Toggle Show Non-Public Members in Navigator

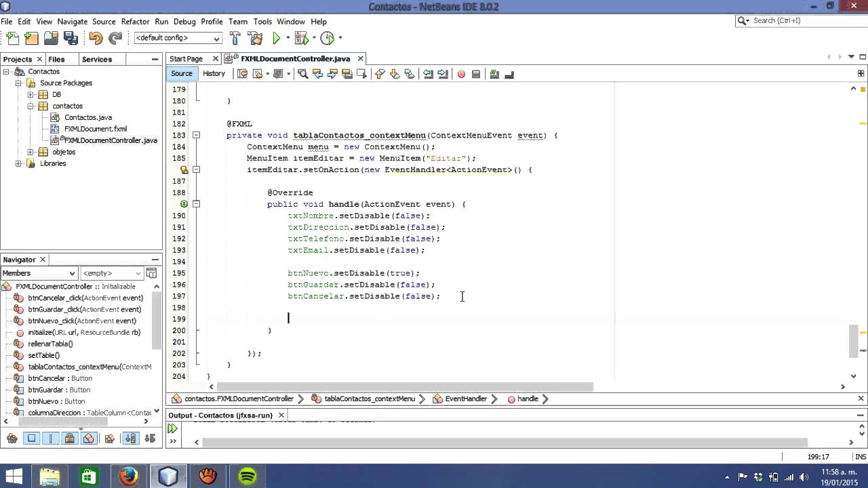[69, 439]
